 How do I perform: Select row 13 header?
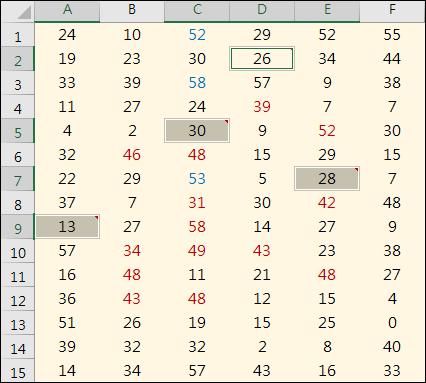(x=18, y=323)
